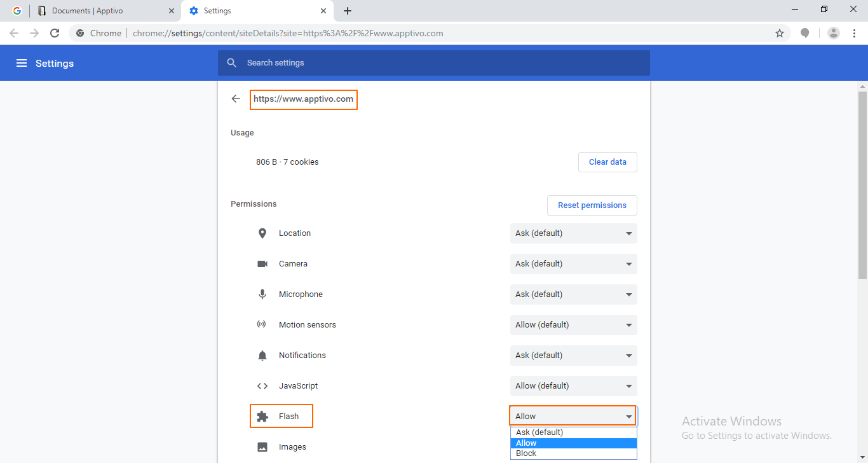
Task: Click the browser back navigation arrow
Action: 14,33
